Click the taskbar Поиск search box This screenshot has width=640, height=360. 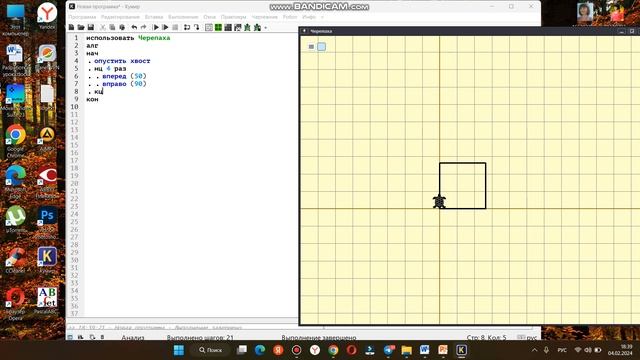pyautogui.click(x=211, y=350)
